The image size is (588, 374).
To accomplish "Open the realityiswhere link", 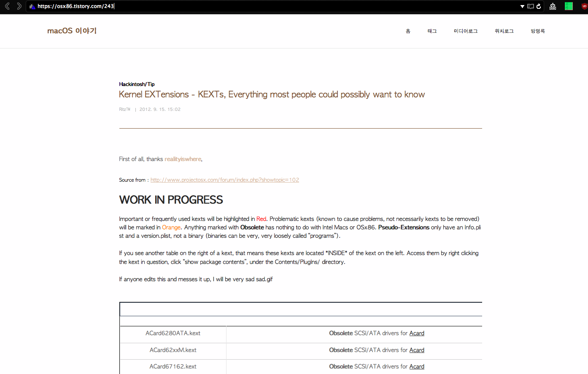I will pos(183,159).
